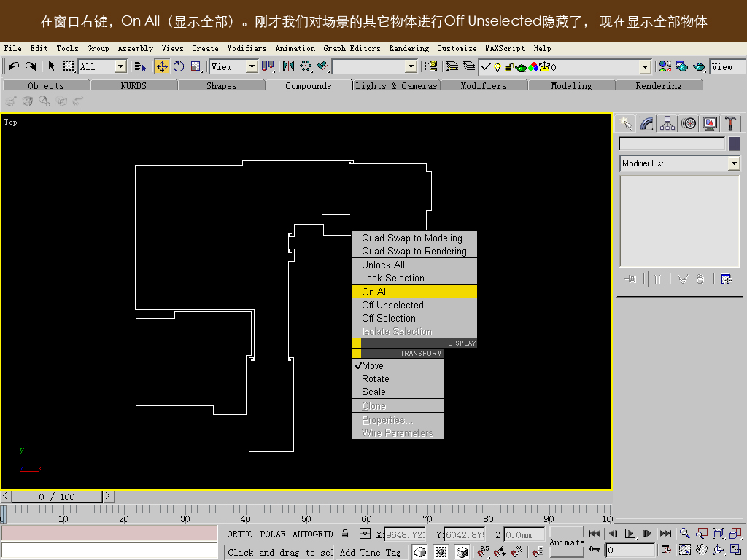The width and height of the screenshot is (747, 560).
Task: Activate the Select and Scale tool
Action: pyautogui.click(x=196, y=66)
